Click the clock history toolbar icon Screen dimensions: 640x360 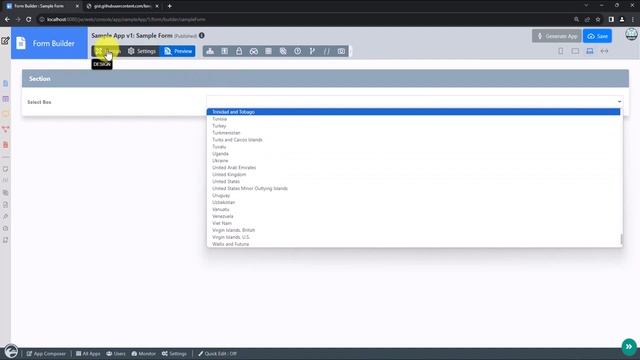pyautogui.click(x=298, y=51)
